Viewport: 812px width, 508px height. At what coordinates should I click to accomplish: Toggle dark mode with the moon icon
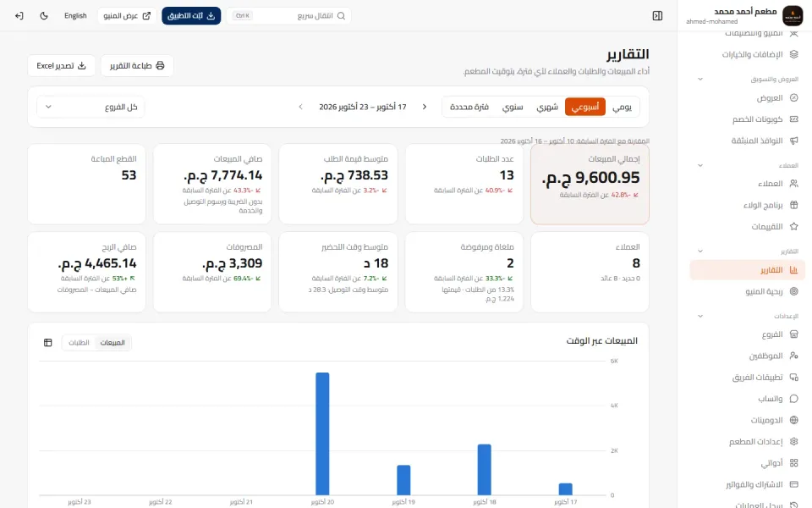[x=44, y=15]
